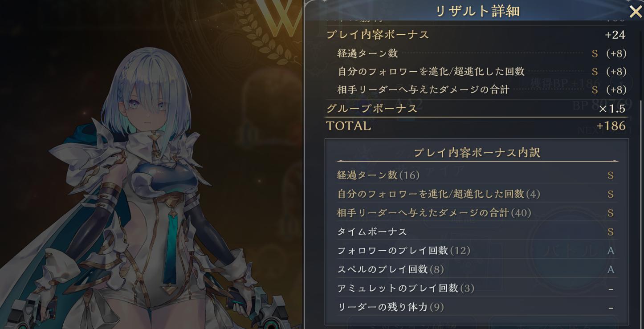This screenshot has width=644, height=329.
Task: Click S rank for 自分のフォロワーを進化/超進化した回数(4)
Action: [611, 194]
